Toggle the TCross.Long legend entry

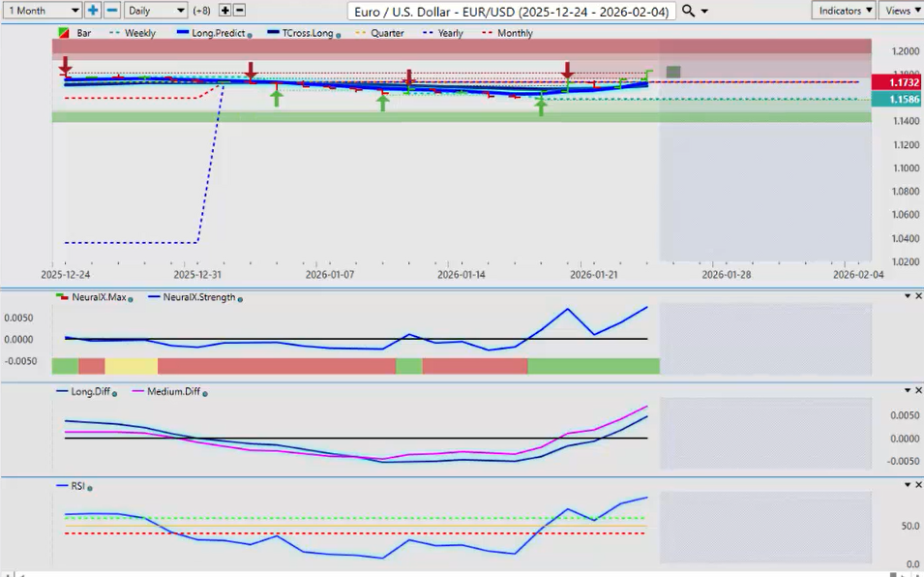pos(303,33)
